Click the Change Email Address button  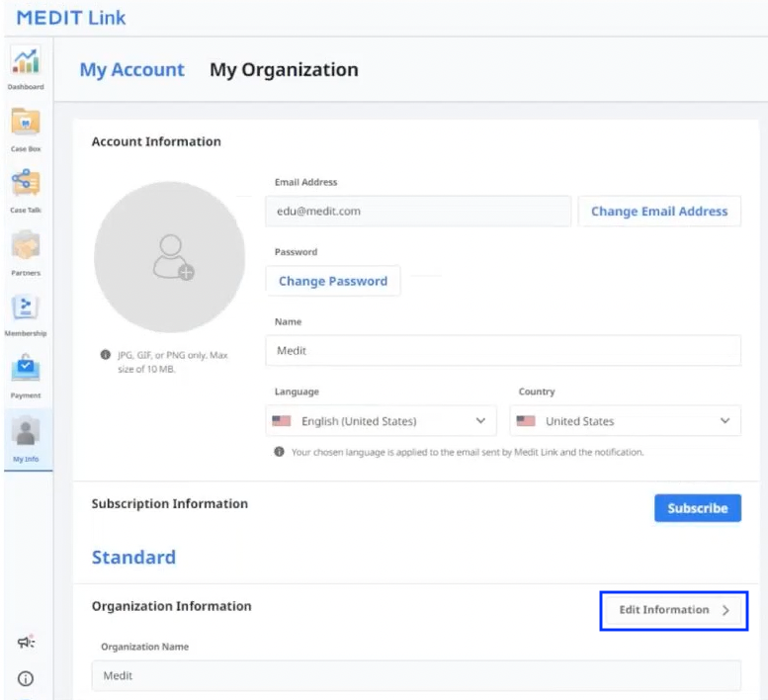click(x=659, y=212)
